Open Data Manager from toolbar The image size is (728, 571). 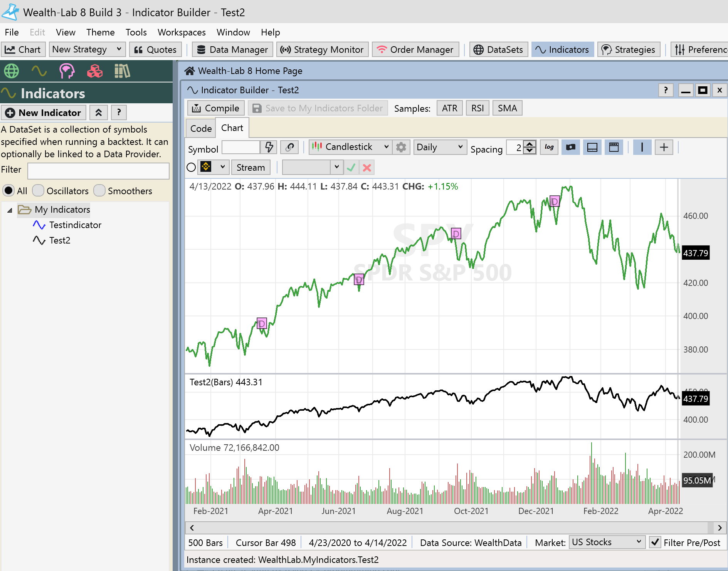pyautogui.click(x=232, y=50)
